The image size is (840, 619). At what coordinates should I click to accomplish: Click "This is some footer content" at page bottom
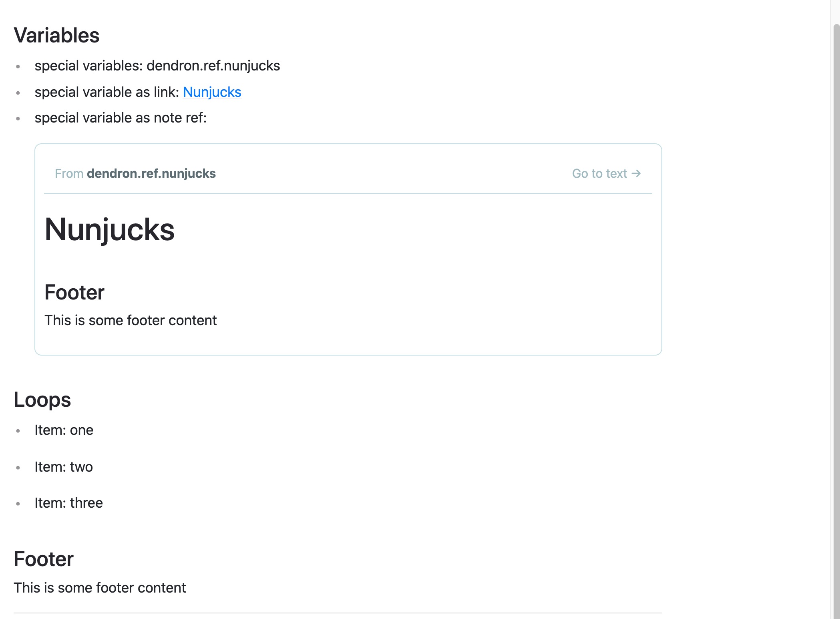[100, 587]
